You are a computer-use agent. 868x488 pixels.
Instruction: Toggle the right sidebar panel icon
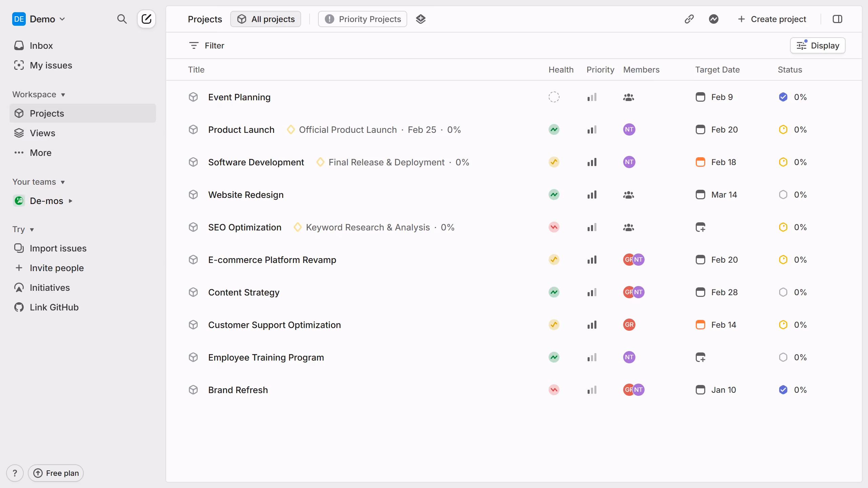pos(837,19)
